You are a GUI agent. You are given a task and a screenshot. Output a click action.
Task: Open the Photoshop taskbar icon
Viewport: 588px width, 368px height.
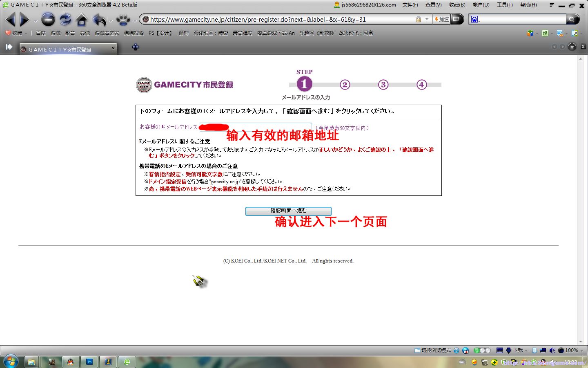(89, 362)
